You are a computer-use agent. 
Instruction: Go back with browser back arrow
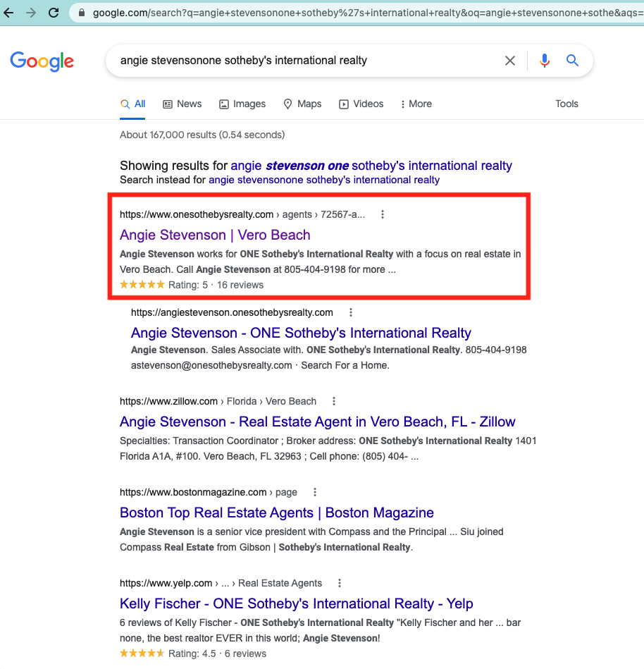(8, 13)
